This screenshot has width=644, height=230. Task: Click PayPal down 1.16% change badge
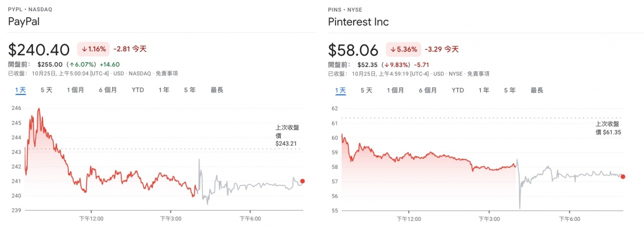(94, 49)
